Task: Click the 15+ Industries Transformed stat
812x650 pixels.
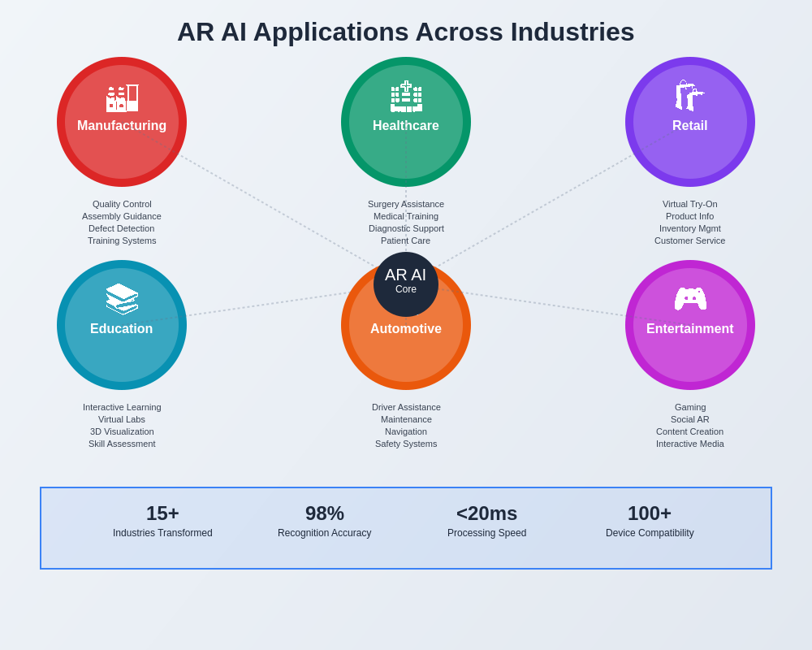Action: click(162, 521)
